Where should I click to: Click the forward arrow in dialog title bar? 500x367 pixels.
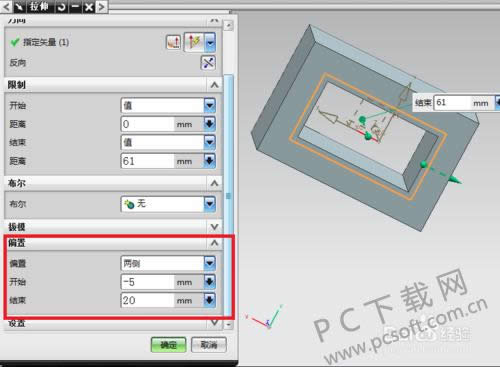click(x=102, y=7)
